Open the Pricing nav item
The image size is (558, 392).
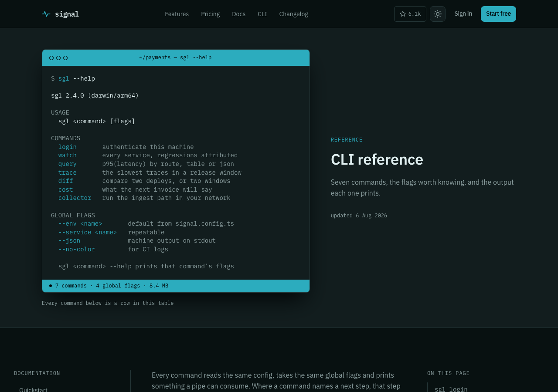pos(210,14)
